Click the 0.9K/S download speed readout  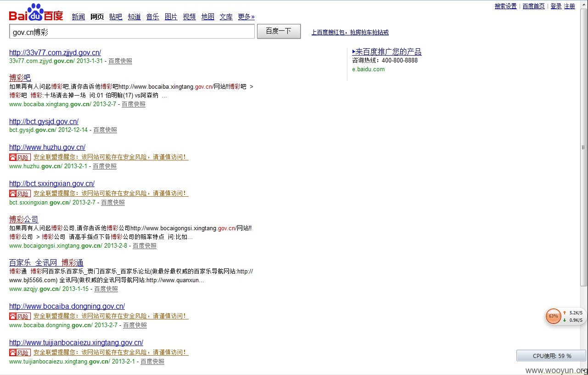click(576, 320)
